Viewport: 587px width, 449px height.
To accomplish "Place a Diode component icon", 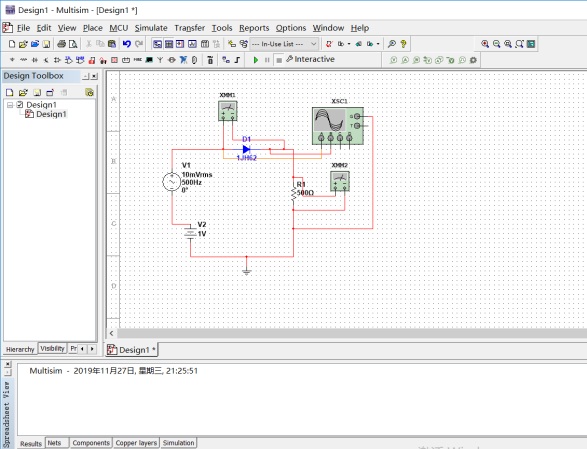I will click(x=35, y=60).
